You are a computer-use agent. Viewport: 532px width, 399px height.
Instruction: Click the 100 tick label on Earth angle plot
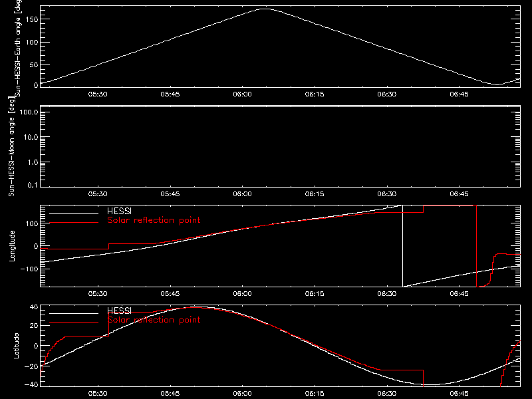pos(31,43)
